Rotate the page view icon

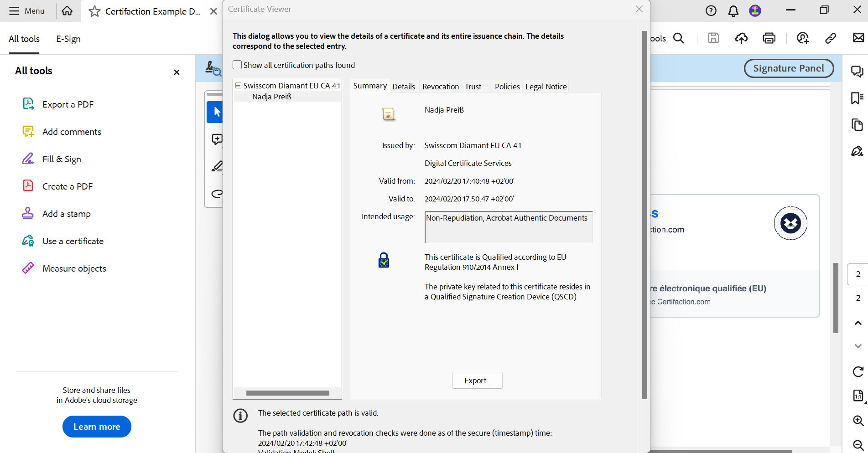coord(858,372)
